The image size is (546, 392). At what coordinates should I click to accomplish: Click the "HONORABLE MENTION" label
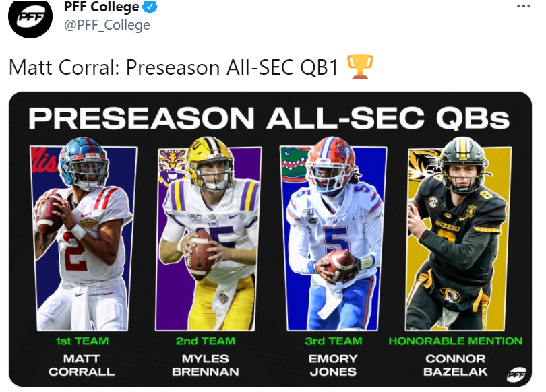point(456,341)
